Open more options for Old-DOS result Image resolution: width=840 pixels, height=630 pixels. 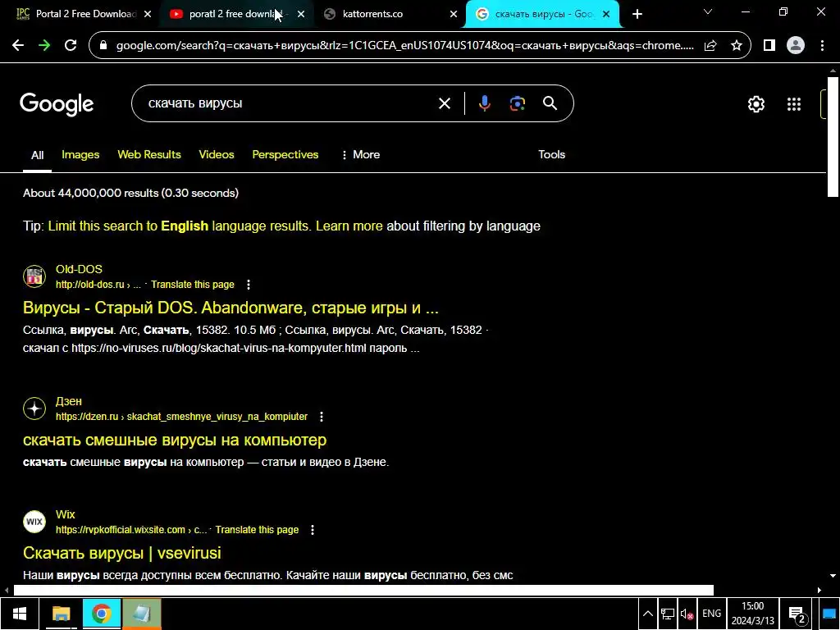point(249,285)
